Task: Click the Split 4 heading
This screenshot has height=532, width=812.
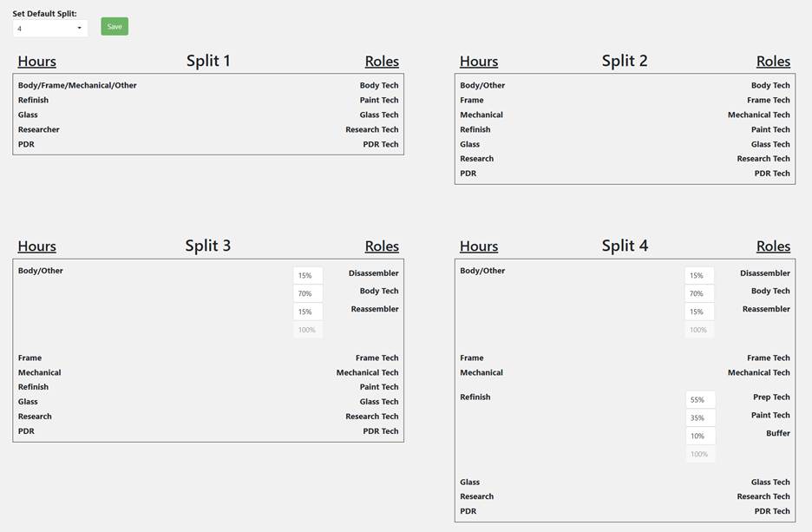Action: pyautogui.click(x=625, y=246)
